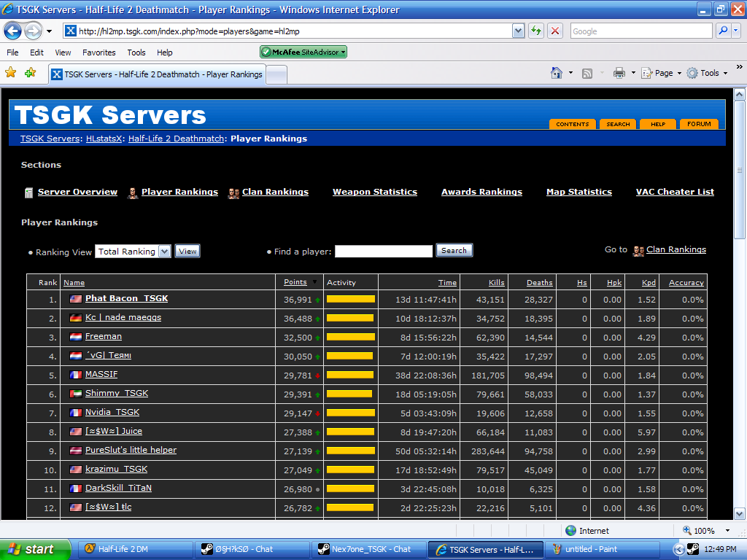
Task: Click the Home page icon
Action: 557,73
